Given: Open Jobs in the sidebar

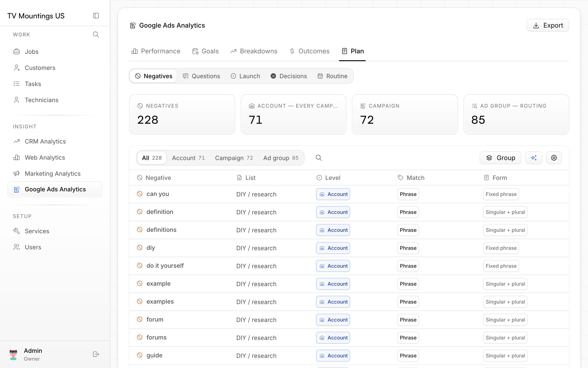Looking at the screenshot, I should tap(55, 52).
